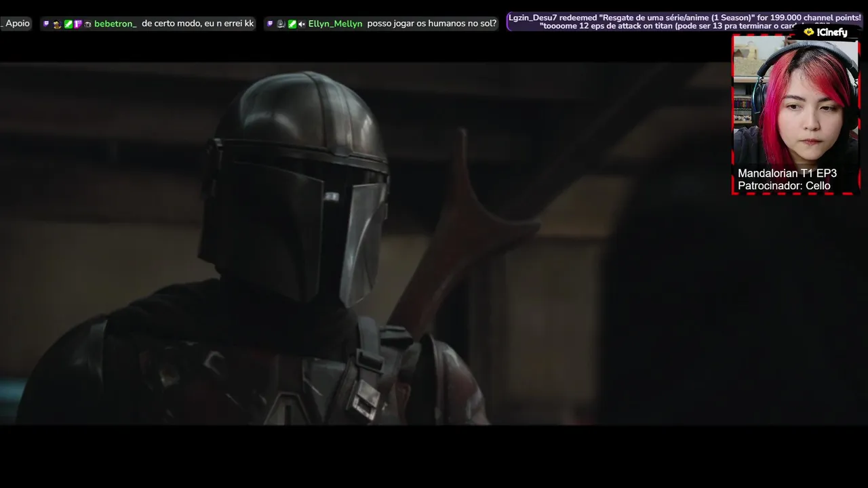Click the Twitch badge beside bebetron_
The width and height of the screenshot is (868, 488).
pos(46,24)
